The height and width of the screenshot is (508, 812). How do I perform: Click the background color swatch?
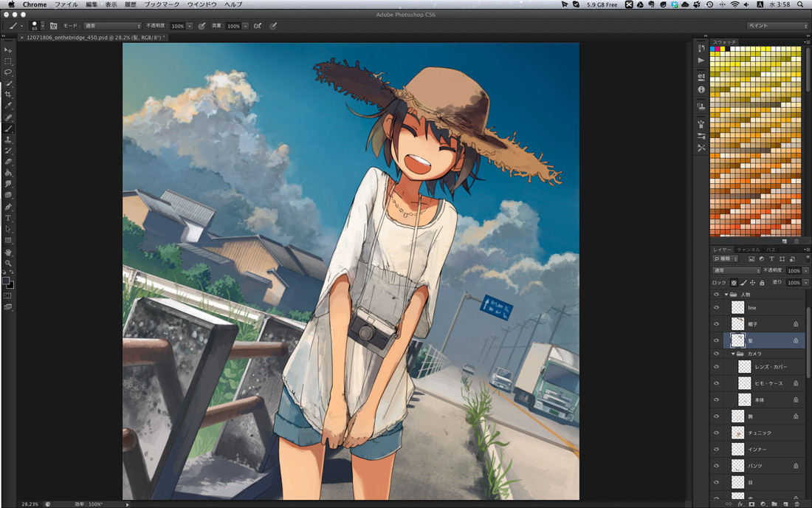point(11,285)
